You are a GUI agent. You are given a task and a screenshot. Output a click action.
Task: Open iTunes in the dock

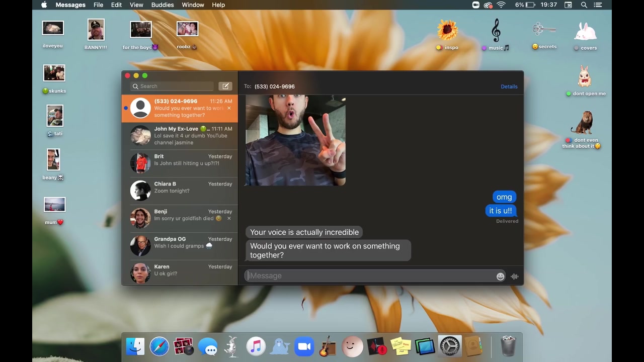256,346
